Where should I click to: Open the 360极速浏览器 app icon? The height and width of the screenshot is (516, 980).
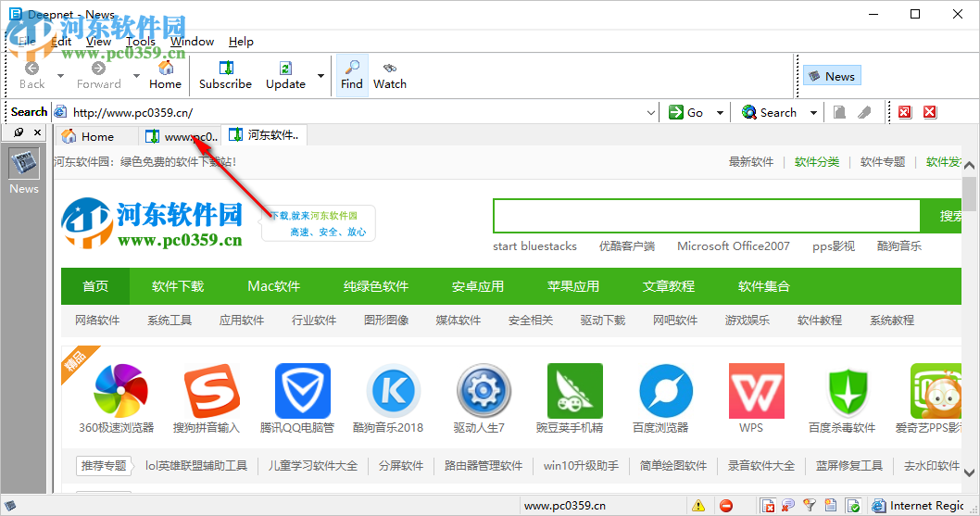tap(120, 391)
